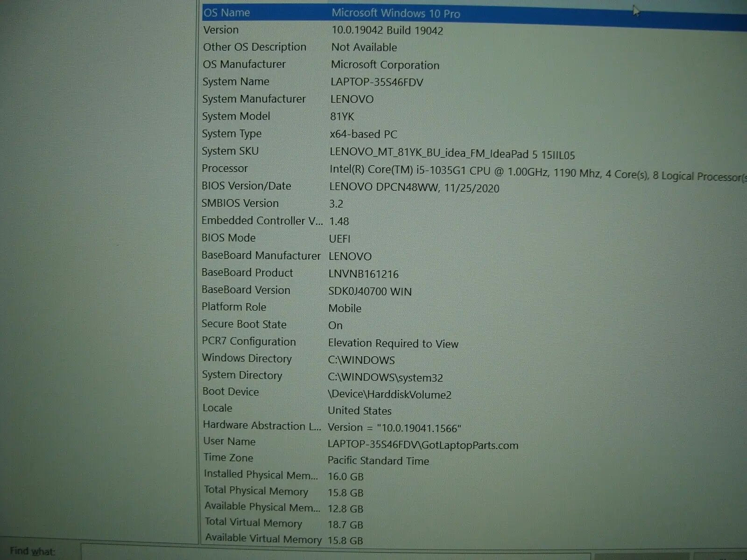Screen dimensions: 747x560
Task: Click the value Elevation Required to View
Action: pyautogui.click(x=393, y=343)
